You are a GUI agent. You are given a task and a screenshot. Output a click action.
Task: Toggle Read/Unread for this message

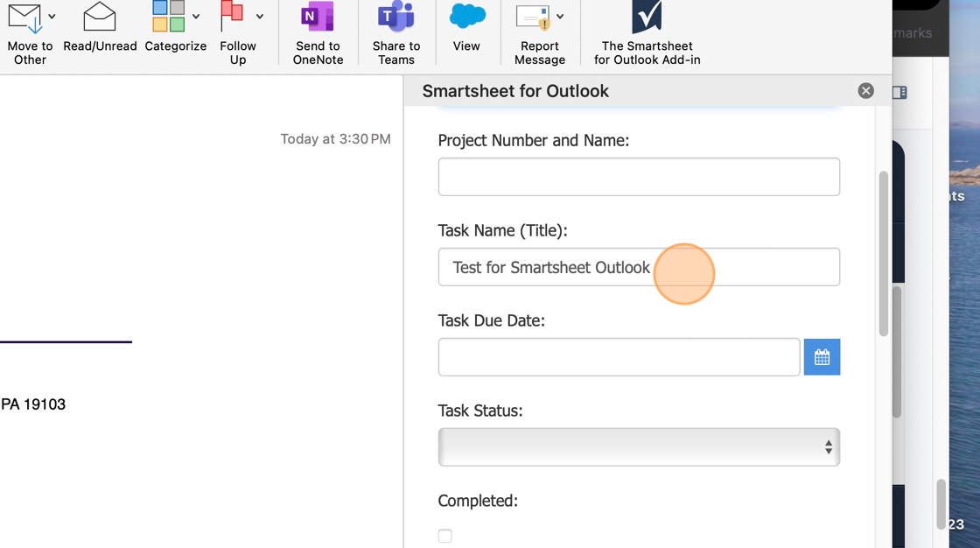tap(100, 27)
